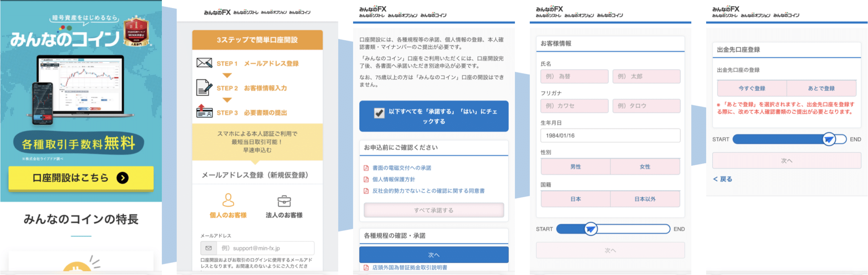Tap the STEP 3 document upload icon
868x275 pixels.
click(x=204, y=111)
